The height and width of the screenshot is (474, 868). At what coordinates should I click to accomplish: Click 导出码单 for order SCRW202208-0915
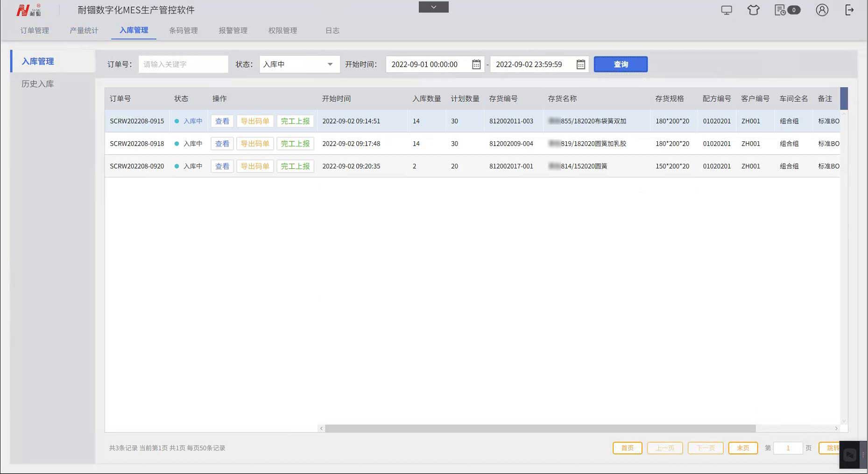pyautogui.click(x=255, y=121)
